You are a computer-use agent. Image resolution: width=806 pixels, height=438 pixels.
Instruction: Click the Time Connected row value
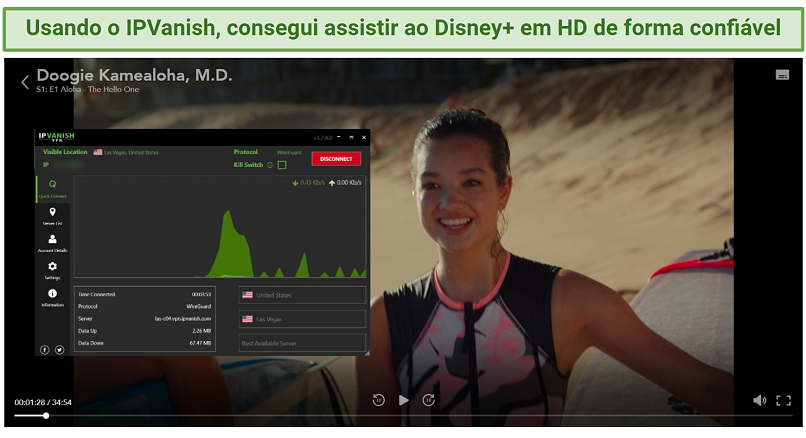202,295
